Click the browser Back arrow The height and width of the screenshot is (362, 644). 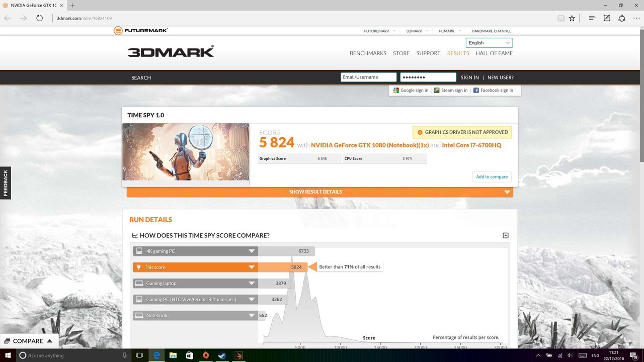pos(8,18)
